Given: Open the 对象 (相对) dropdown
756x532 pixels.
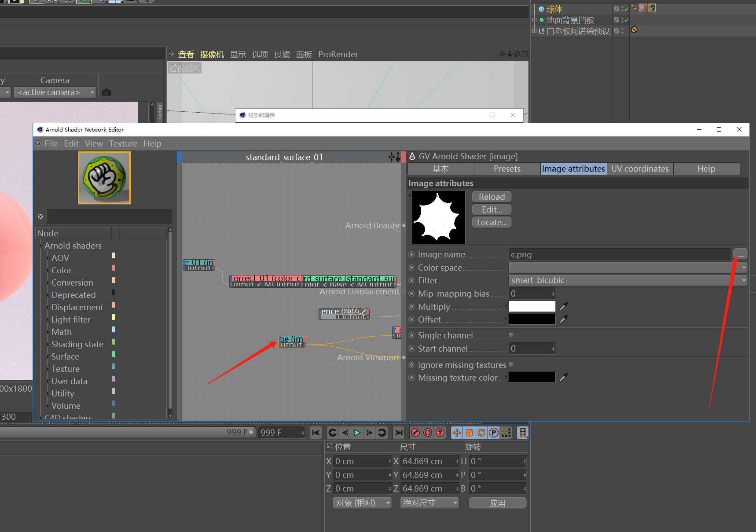Looking at the screenshot, I should 362,503.
